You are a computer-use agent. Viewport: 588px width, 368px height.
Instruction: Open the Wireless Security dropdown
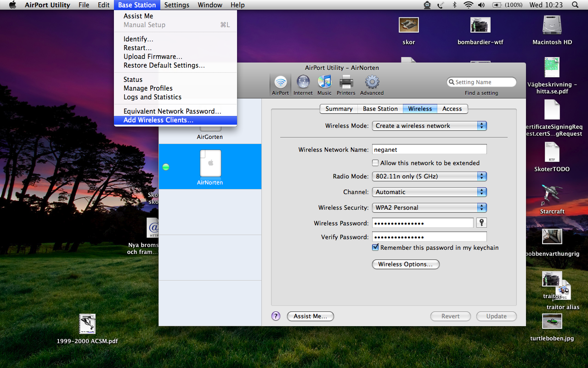(x=429, y=207)
